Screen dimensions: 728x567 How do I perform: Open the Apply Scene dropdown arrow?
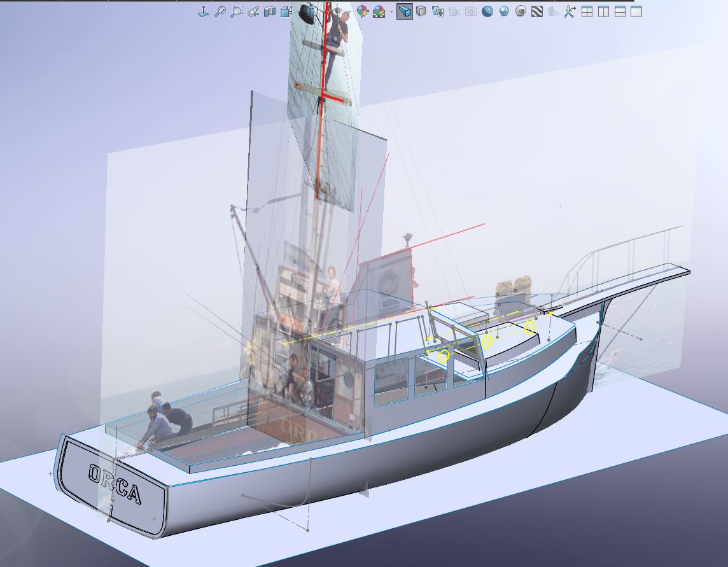click(x=391, y=12)
